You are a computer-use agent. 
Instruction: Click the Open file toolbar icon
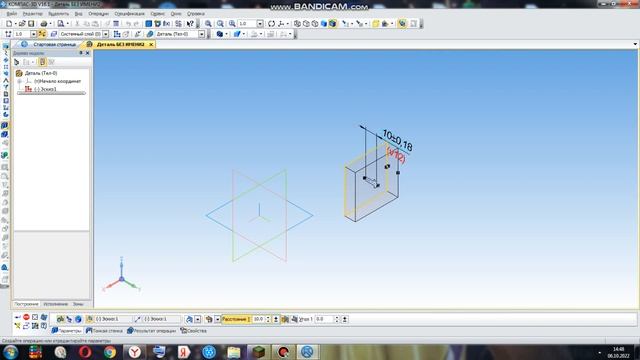(x=22, y=24)
